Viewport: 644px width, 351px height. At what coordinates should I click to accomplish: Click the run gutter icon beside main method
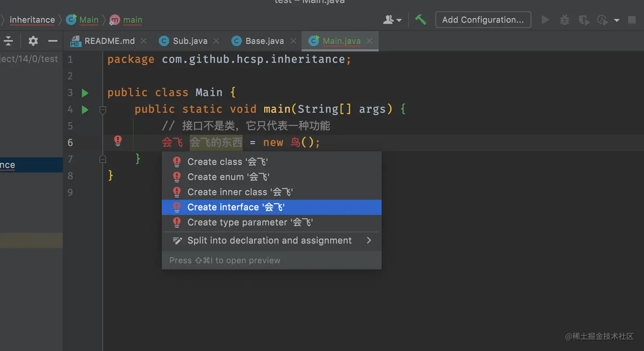click(85, 110)
